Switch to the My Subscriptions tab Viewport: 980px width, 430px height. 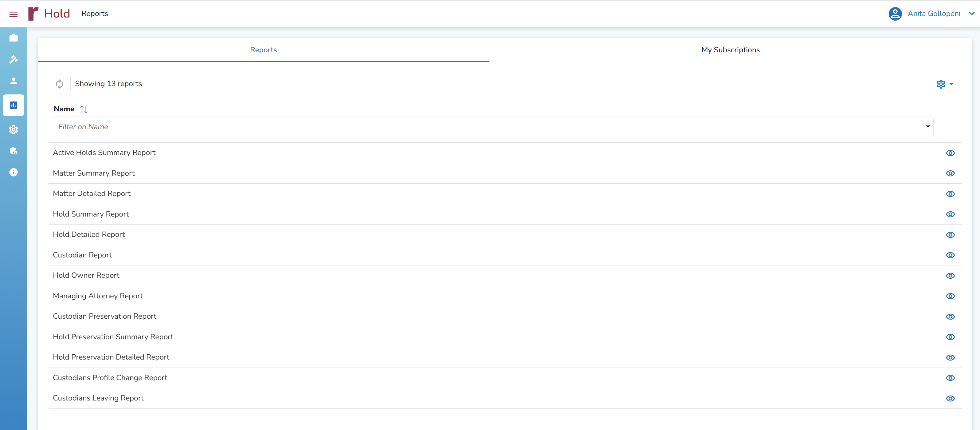(730, 50)
